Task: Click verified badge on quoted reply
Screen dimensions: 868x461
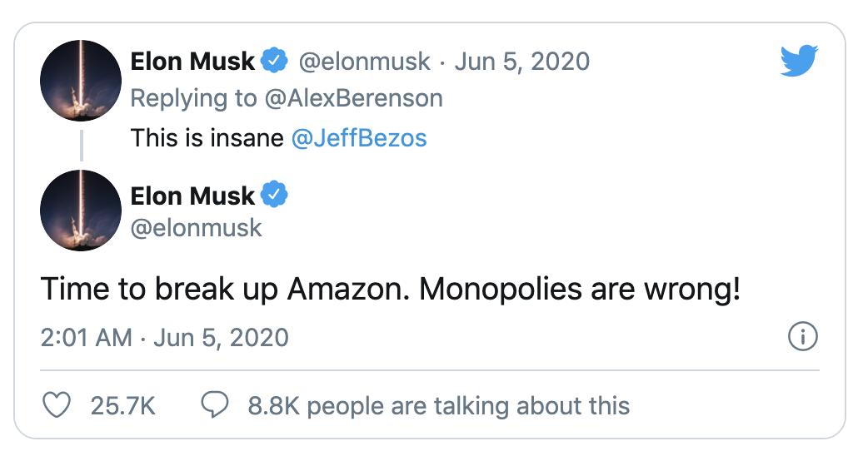Action: coord(275,61)
